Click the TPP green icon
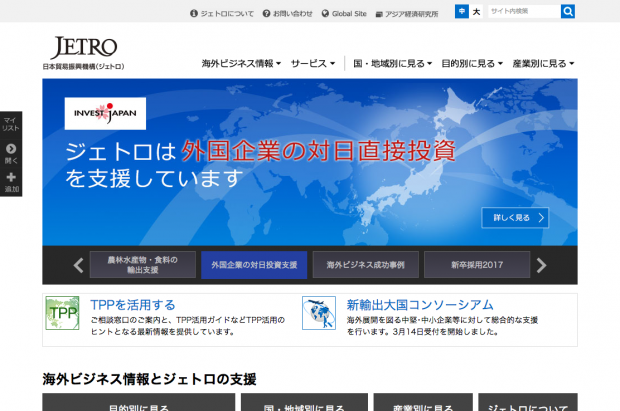Viewport: 620px width, 411px height. [63, 313]
